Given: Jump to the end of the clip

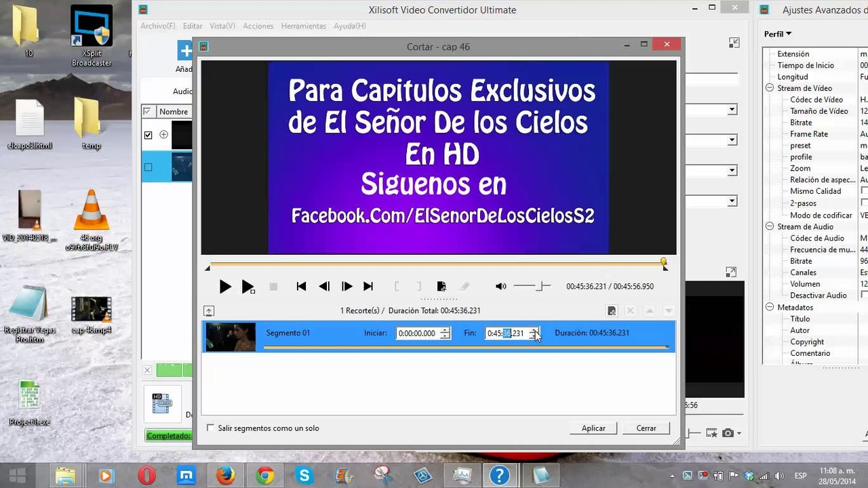Looking at the screenshot, I should [368, 287].
